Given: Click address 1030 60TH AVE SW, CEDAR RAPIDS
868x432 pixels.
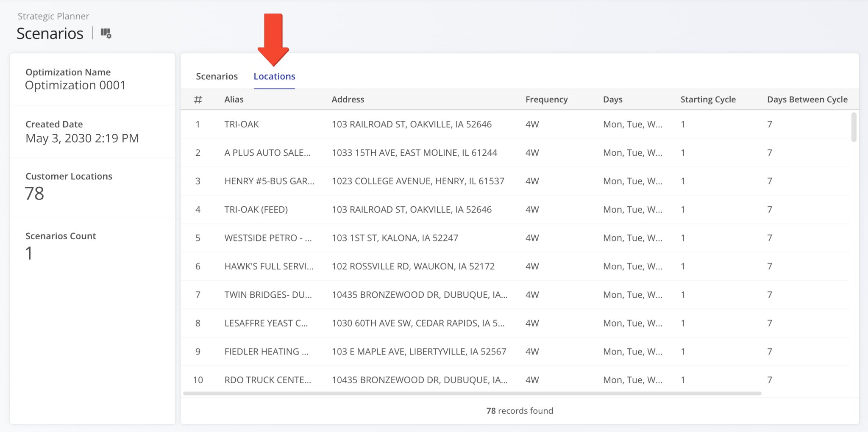Looking at the screenshot, I should (x=418, y=323).
